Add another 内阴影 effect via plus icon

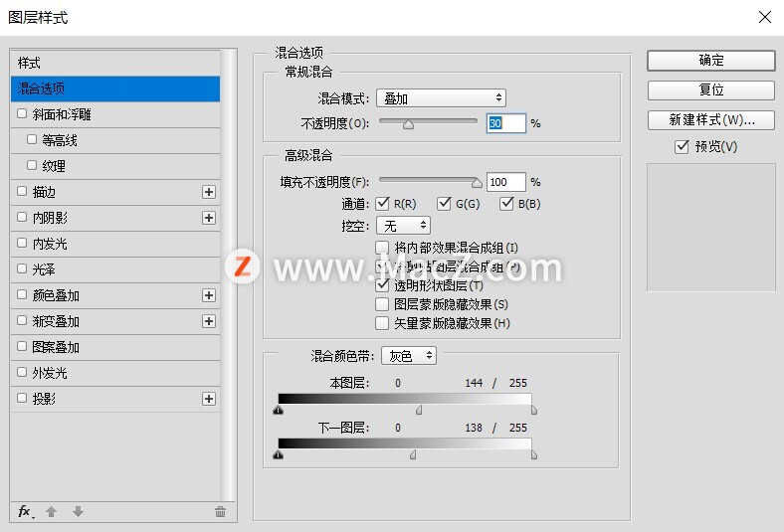click(x=209, y=218)
